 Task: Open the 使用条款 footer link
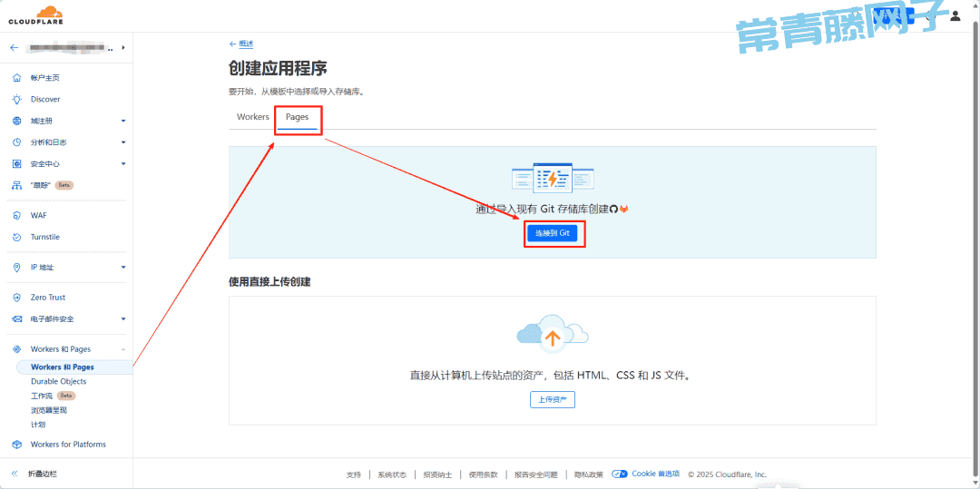[483, 474]
